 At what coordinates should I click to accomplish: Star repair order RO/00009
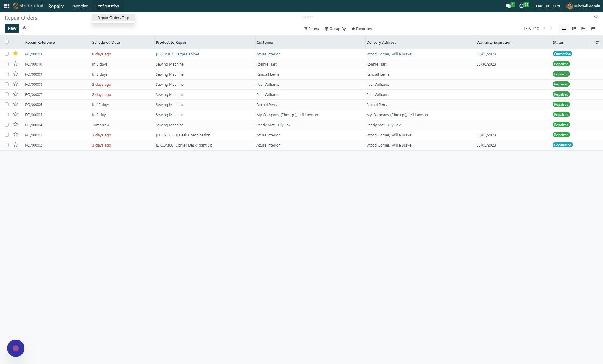pos(16,74)
